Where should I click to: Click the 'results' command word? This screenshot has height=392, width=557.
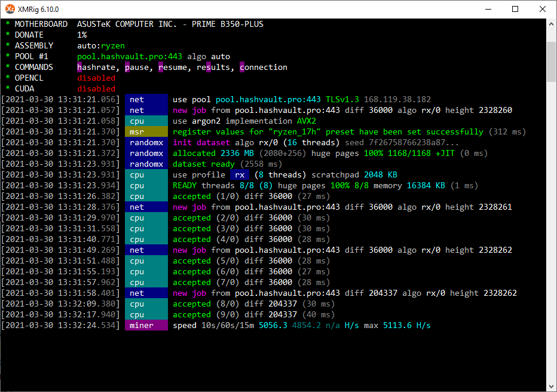click(213, 67)
